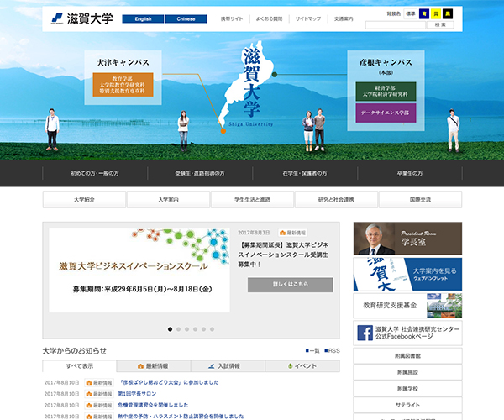Open 入学案内 navigation item
The image size is (504, 420).
pyautogui.click(x=169, y=200)
